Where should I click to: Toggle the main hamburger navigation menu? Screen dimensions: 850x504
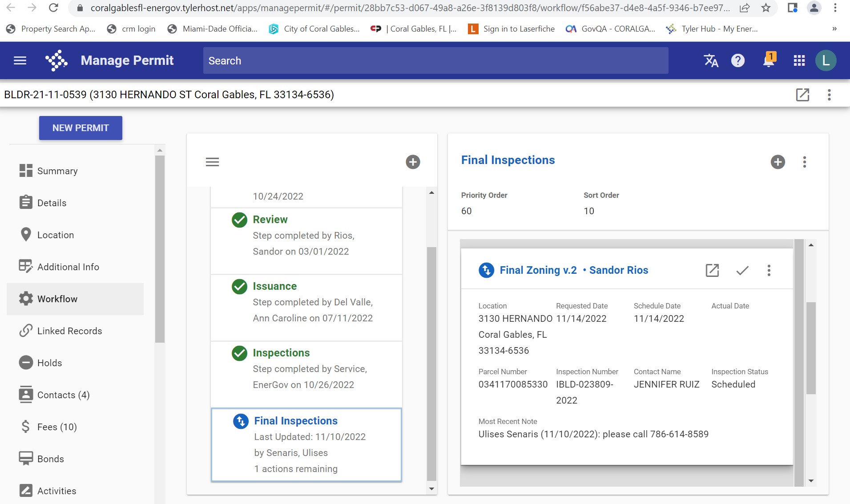[20, 60]
